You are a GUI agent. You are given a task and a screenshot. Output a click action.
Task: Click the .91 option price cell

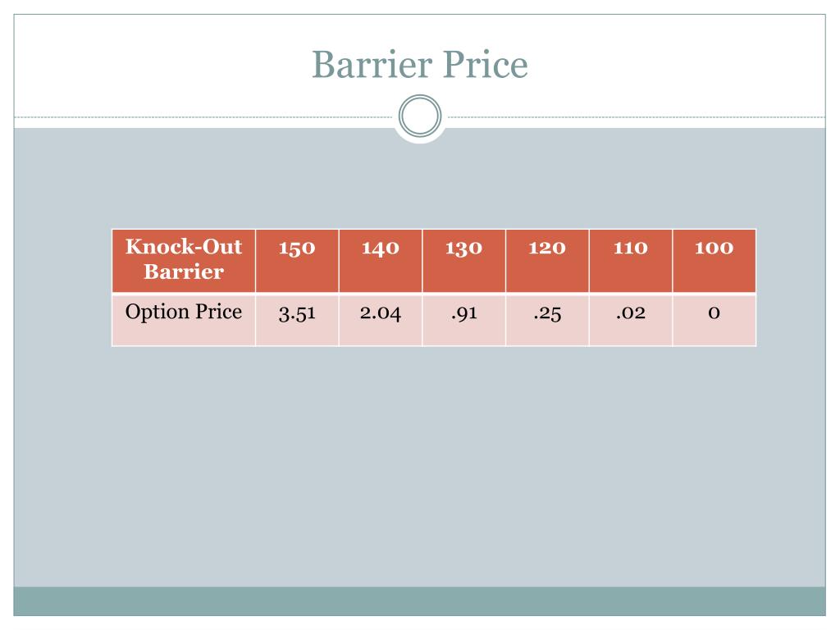pyautogui.click(x=464, y=320)
